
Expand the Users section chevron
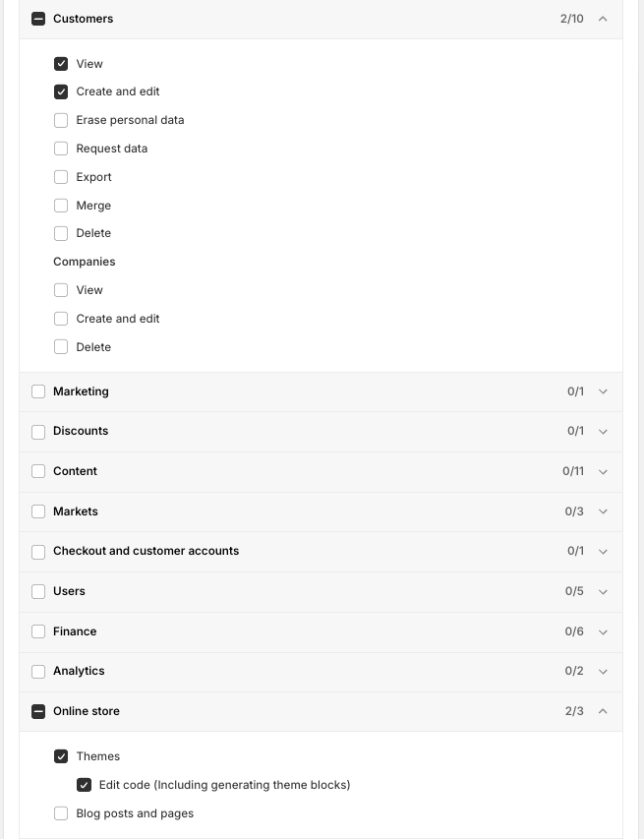(x=603, y=591)
